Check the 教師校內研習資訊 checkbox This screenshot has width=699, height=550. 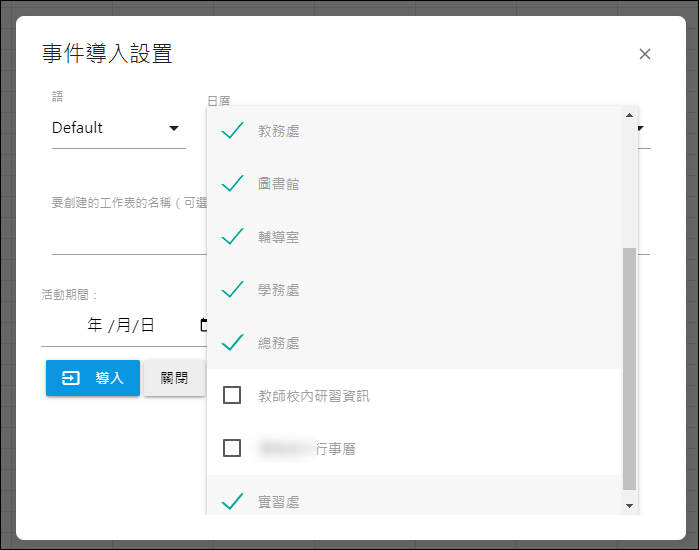click(232, 395)
